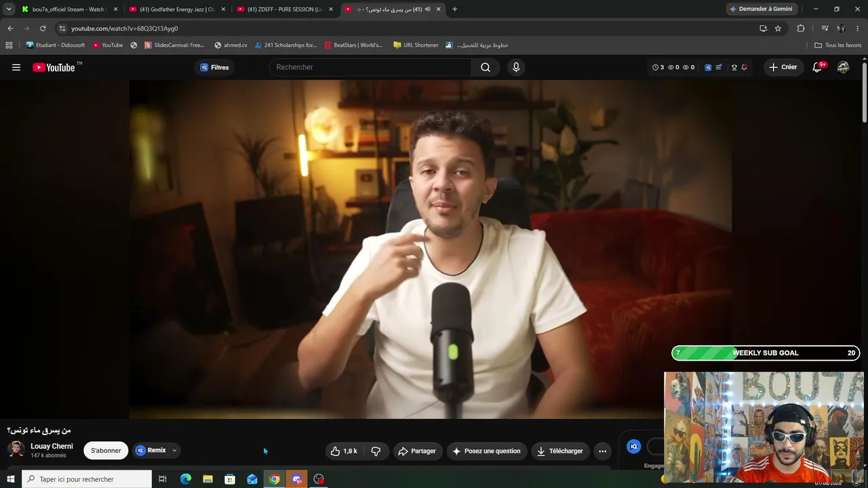868x488 pixels.
Task: Focus the Rechercher search field
Action: coord(371,67)
